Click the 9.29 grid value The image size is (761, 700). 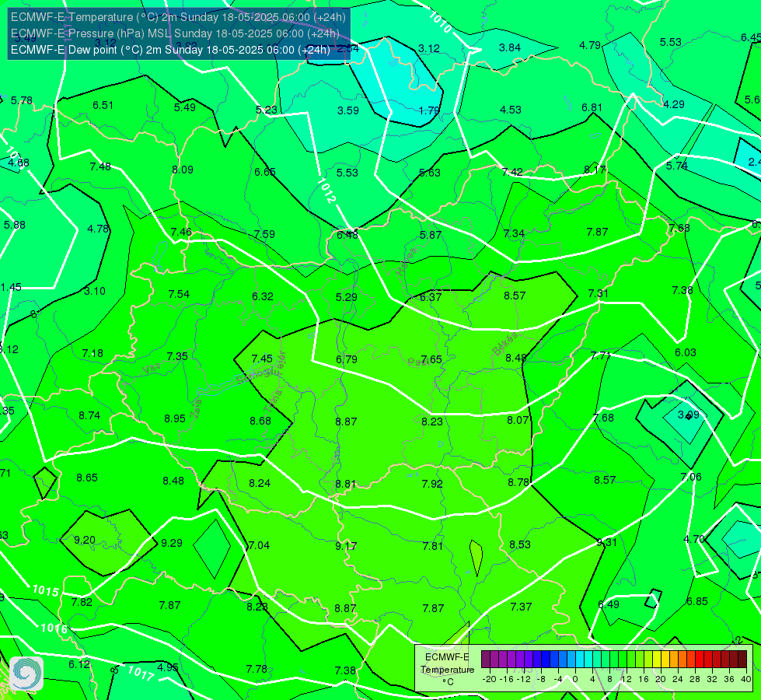[171, 543]
